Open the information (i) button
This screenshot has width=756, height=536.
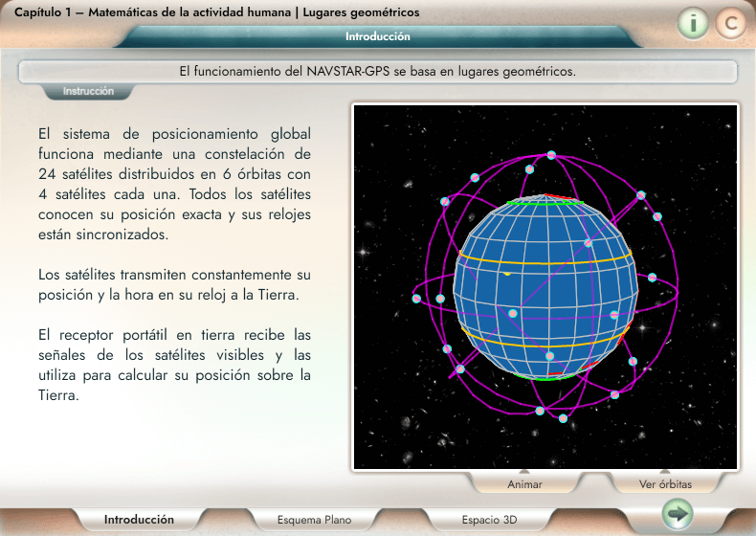point(693,23)
